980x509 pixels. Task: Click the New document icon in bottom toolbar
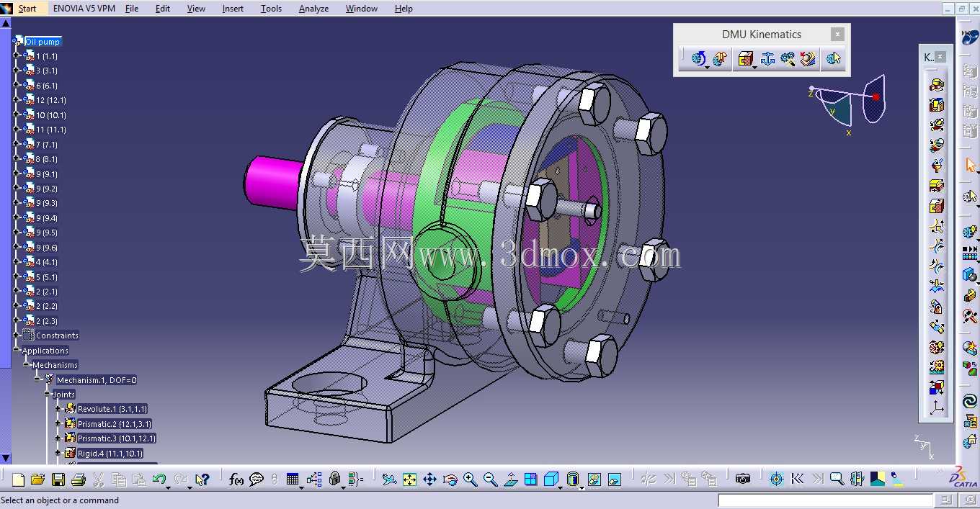[18, 479]
